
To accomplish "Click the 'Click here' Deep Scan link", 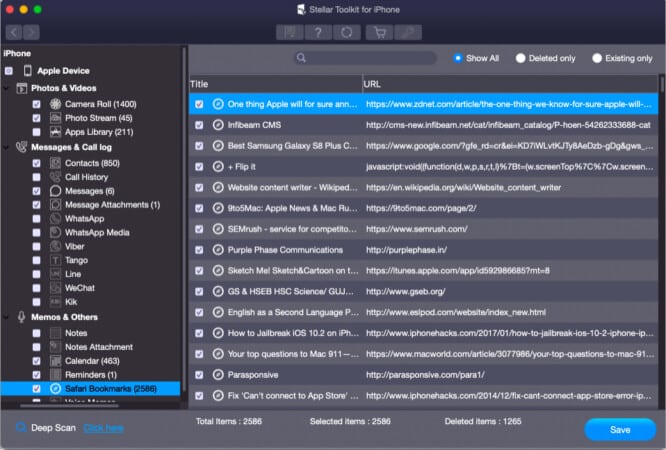I will tap(104, 428).
